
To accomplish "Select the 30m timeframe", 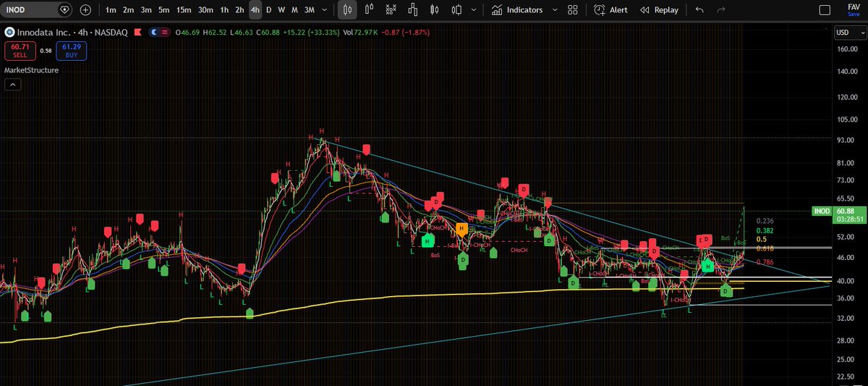I will pos(206,10).
